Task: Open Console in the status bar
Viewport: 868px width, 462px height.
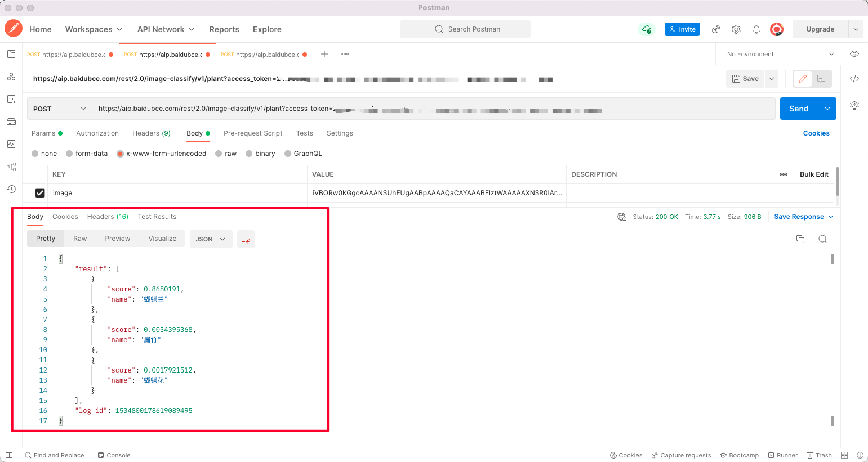Action: (114, 455)
